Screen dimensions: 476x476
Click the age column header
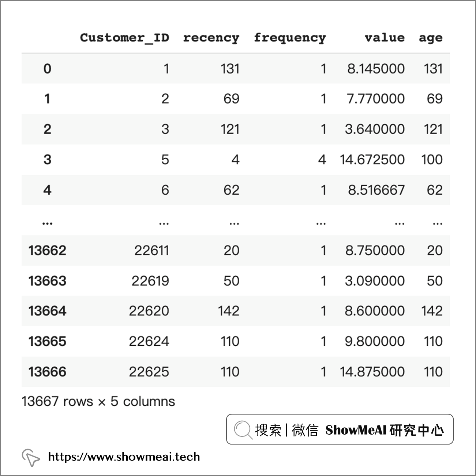tap(431, 38)
